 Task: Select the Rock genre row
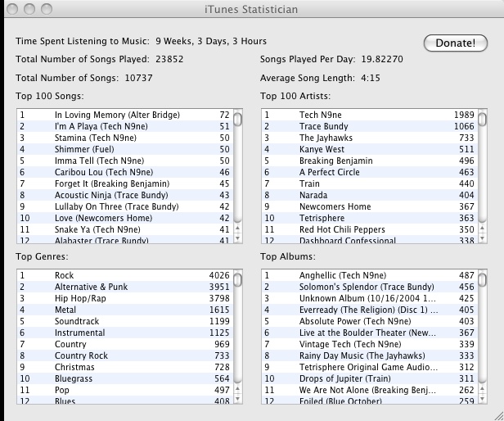(125, 275)
